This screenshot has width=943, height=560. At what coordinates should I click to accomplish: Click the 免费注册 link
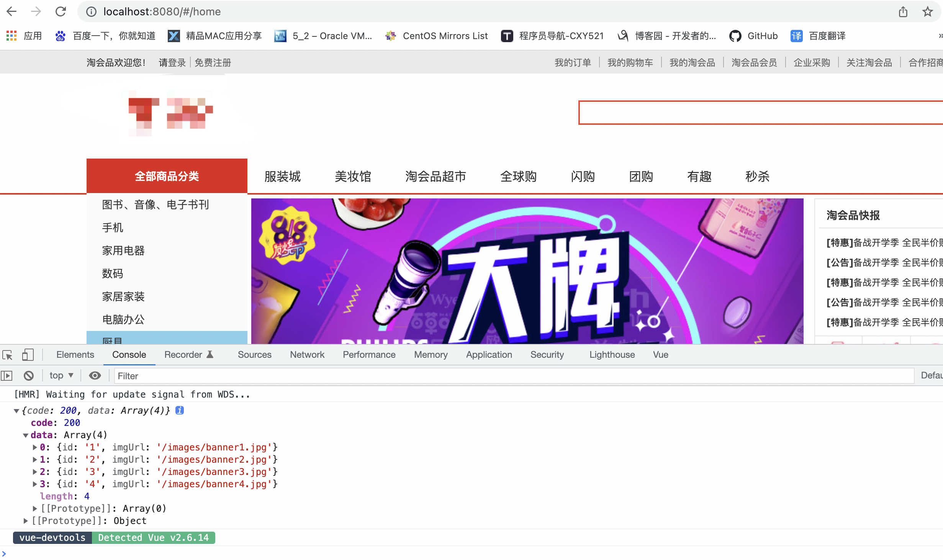pos(213,62)
